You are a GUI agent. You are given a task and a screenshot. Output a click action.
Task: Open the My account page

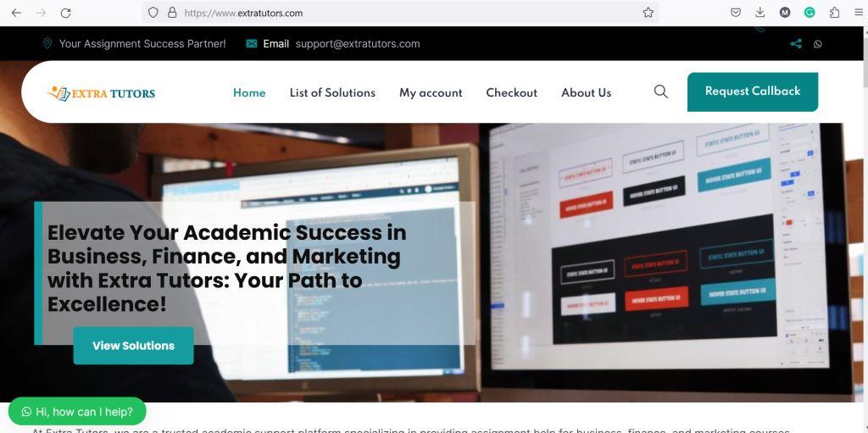point(431,93)
